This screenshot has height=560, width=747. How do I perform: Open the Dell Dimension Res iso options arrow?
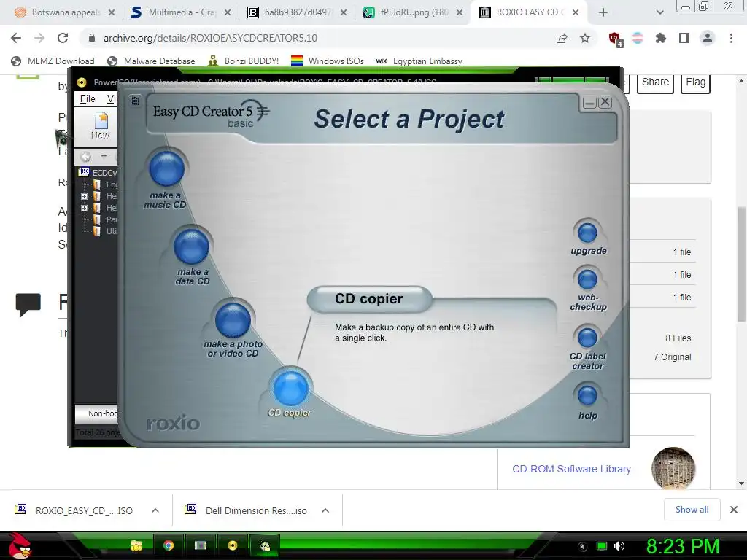pyautogui.click(x=325, y=510)
